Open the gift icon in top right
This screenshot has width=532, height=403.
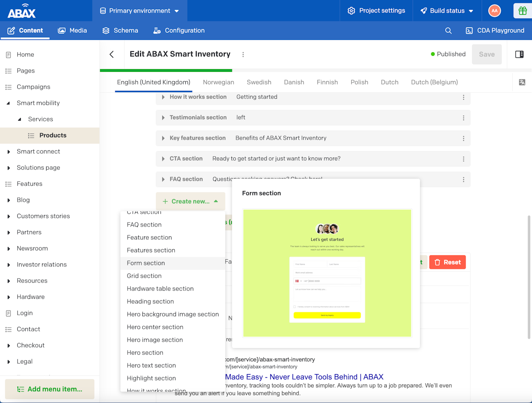[523, 11]
